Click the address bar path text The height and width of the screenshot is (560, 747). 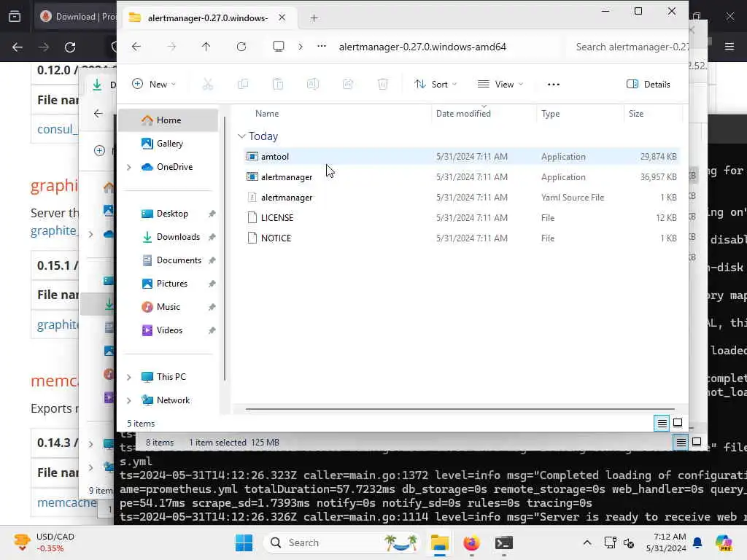[422, 47]
